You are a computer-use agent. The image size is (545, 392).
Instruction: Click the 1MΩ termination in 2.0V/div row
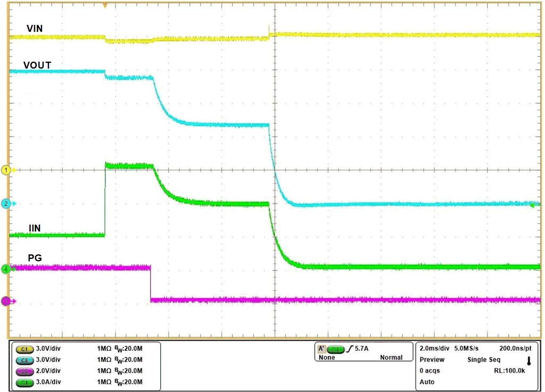click(x=104, y=371)
